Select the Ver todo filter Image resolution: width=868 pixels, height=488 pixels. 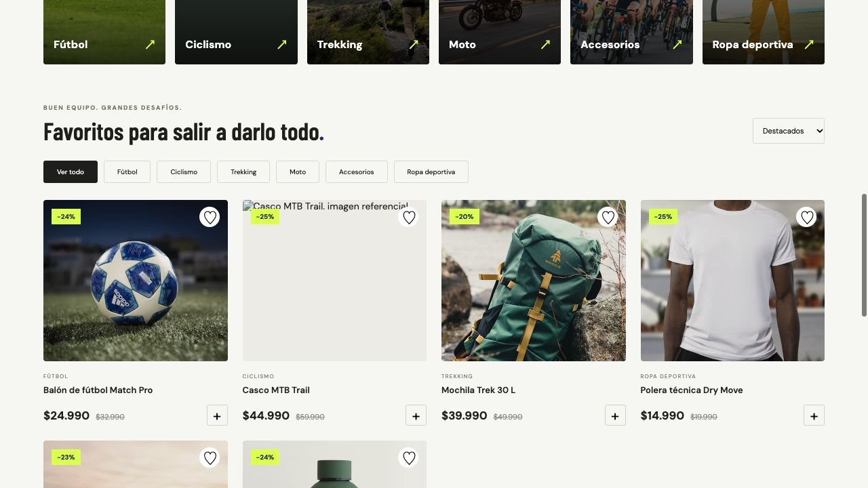(x=71, y=171)
